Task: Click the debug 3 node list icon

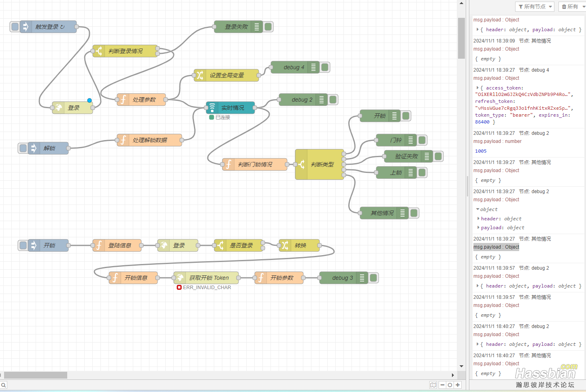Action: tap(362, 278)
